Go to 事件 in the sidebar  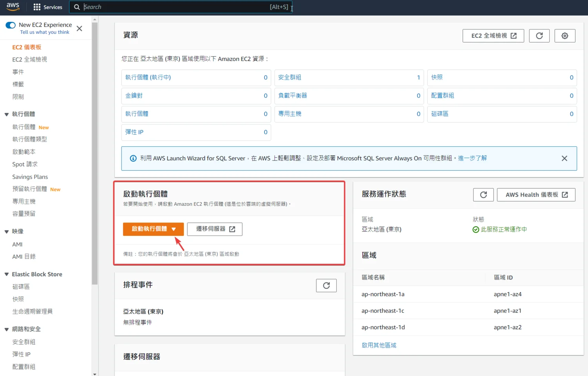pyautogui.click(x=18, y=72)
